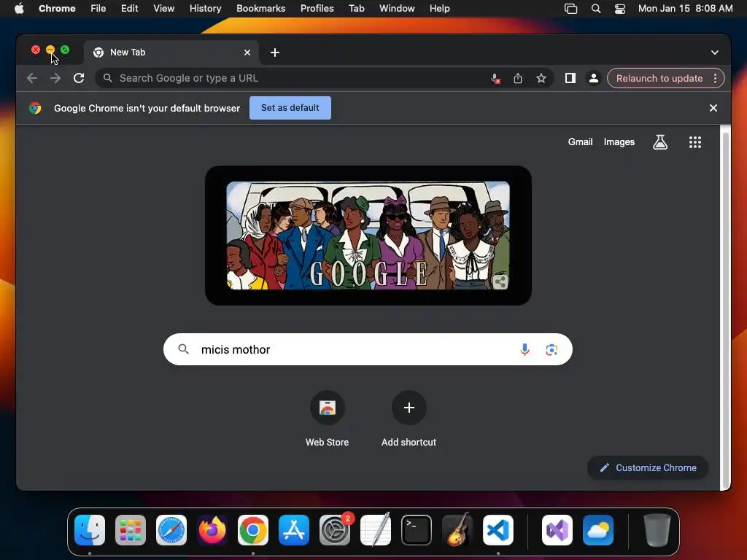Open Visual Studio from the dock

(557, 529)
